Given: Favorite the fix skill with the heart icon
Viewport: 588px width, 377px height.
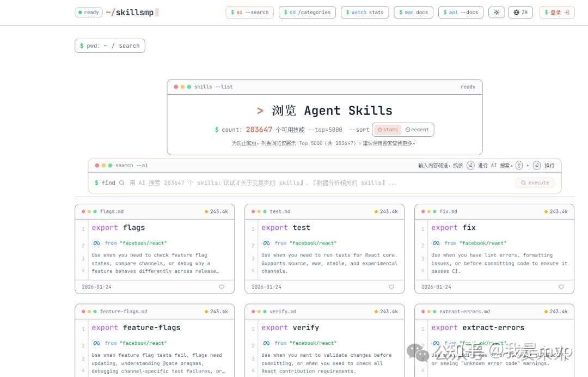Looking at the screenshot, I should (x=561, y=287).
